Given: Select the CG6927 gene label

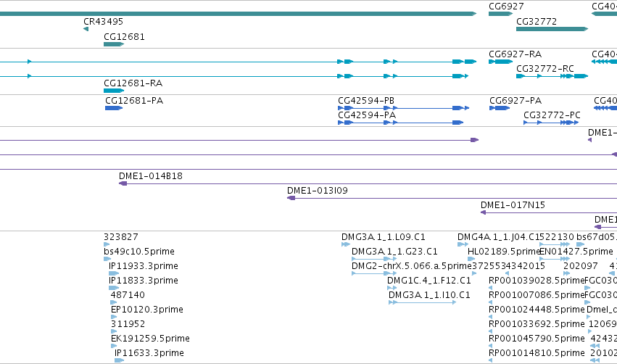Looking at the screenshot, I should 506,7.
